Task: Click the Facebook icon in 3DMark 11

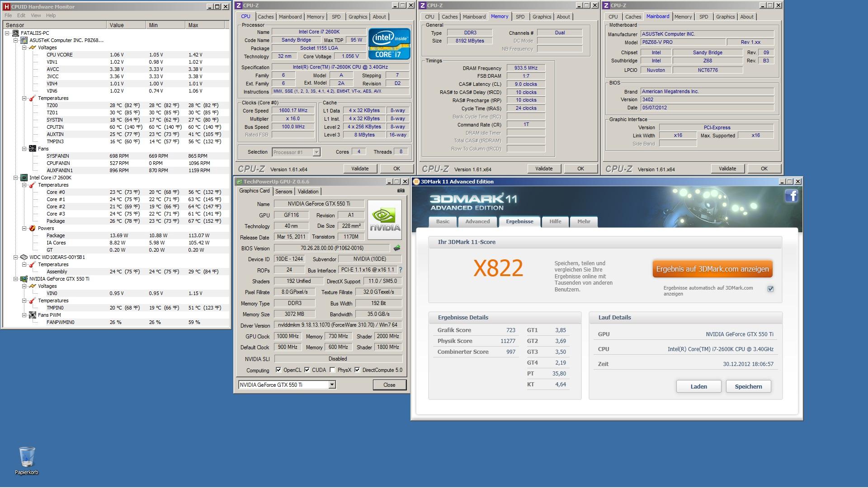Action: click(791, 196)
